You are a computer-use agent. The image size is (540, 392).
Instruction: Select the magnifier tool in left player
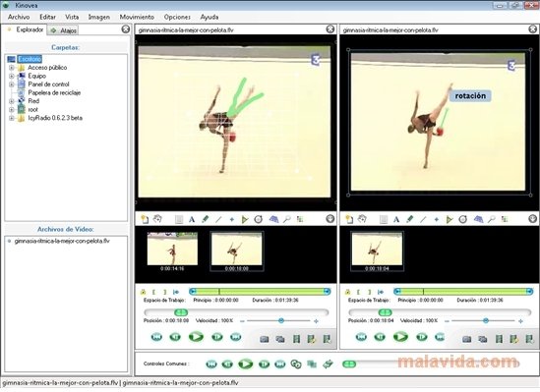[x=286, y=219]
